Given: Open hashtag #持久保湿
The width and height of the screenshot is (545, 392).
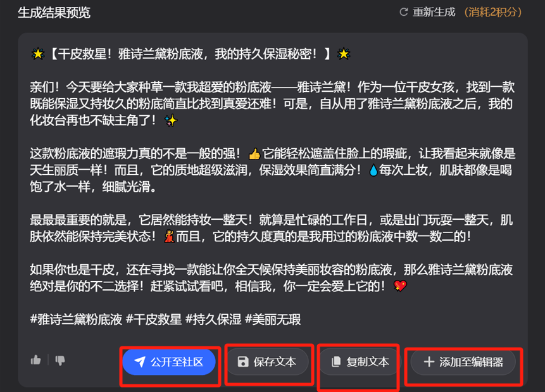Looking at the screenshot, I should (x=213, y=319).
